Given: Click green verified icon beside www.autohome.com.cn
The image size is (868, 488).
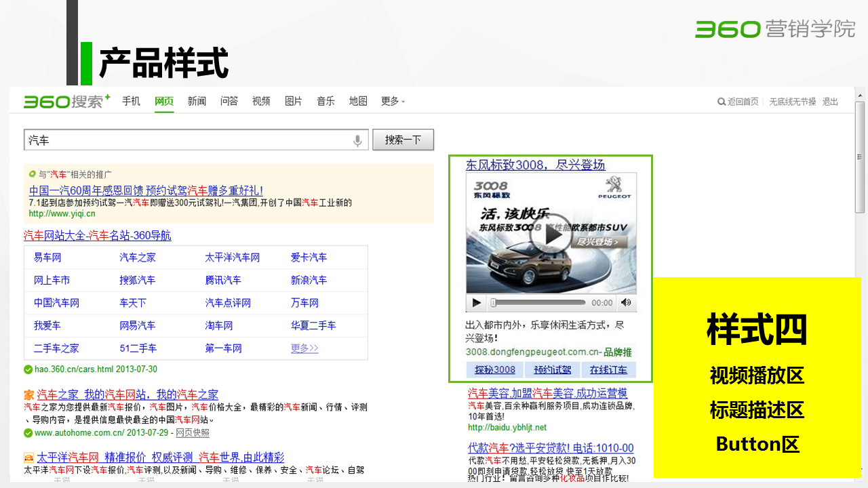Looking at the screenshot, I should (x=28, y=432).
